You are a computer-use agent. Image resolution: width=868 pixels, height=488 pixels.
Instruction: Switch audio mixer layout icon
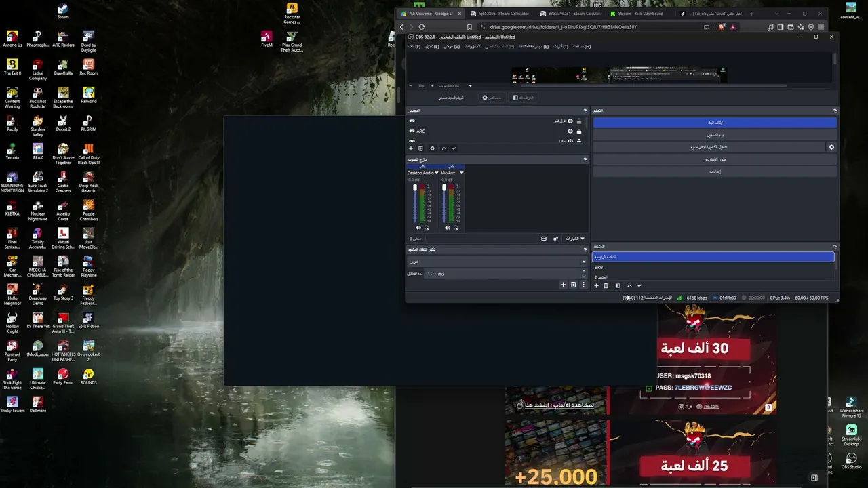[x=544, y=239]
